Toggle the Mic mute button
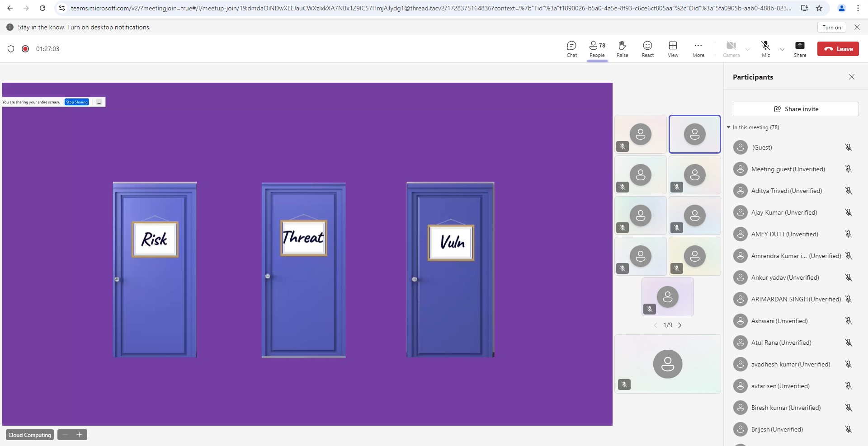This screenshot has width=868, height=446. tap(765, 49)
